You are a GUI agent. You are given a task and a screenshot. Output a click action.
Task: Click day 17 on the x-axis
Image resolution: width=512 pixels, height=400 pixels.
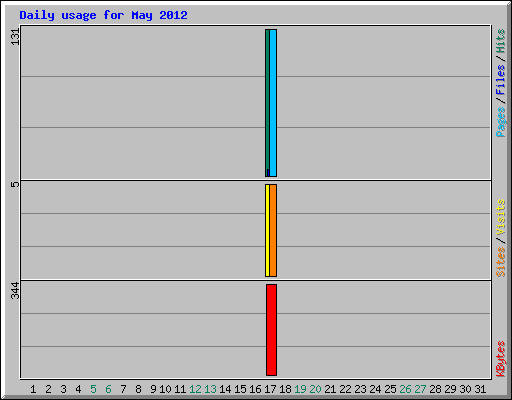270,389
